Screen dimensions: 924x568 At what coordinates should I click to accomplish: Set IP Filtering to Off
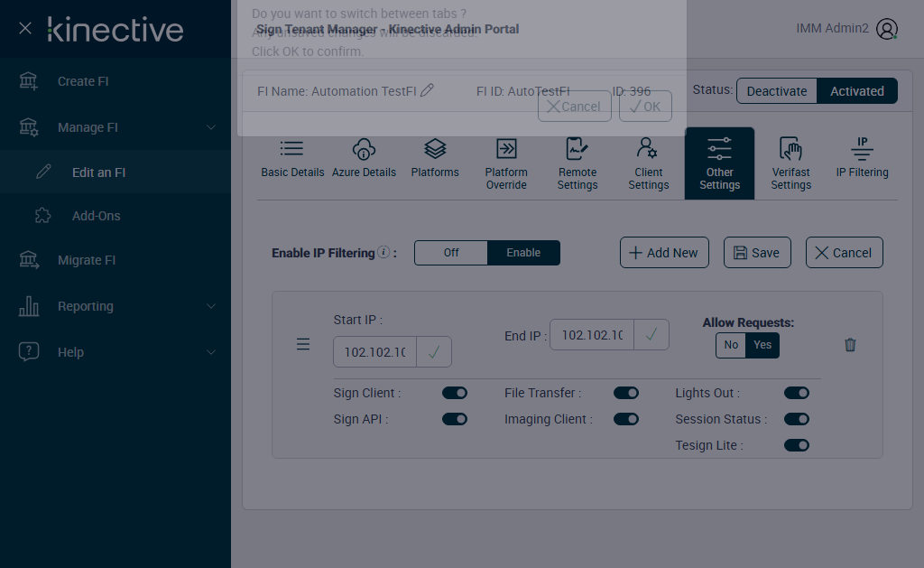point(451,253)
